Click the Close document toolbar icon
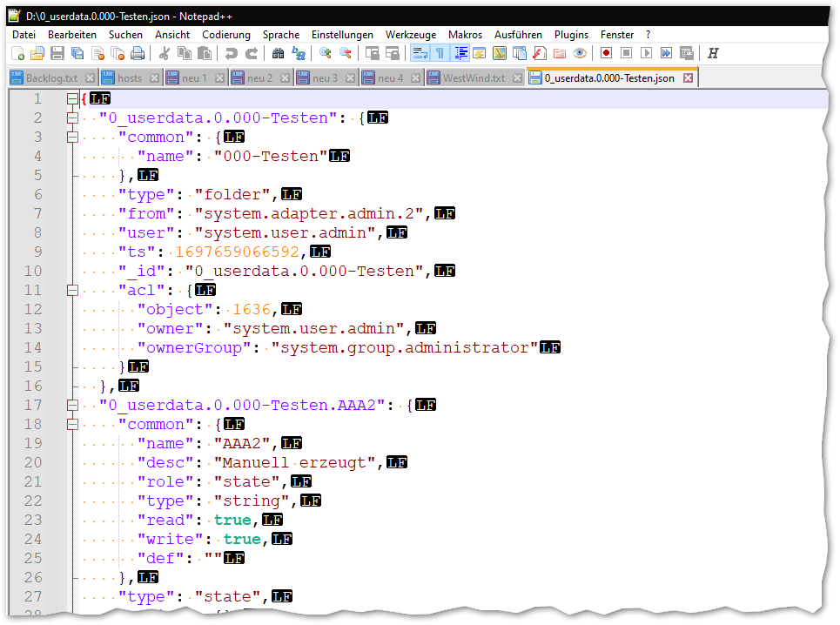The image size is (840, 625). (x=98, y=54)
